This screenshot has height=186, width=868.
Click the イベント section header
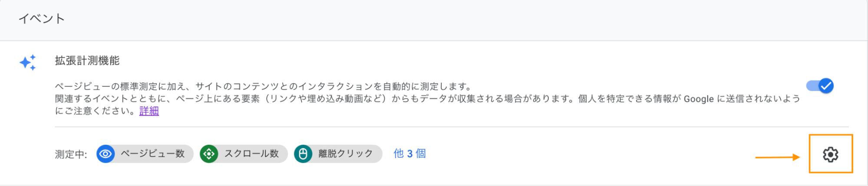tap(42, 19)
